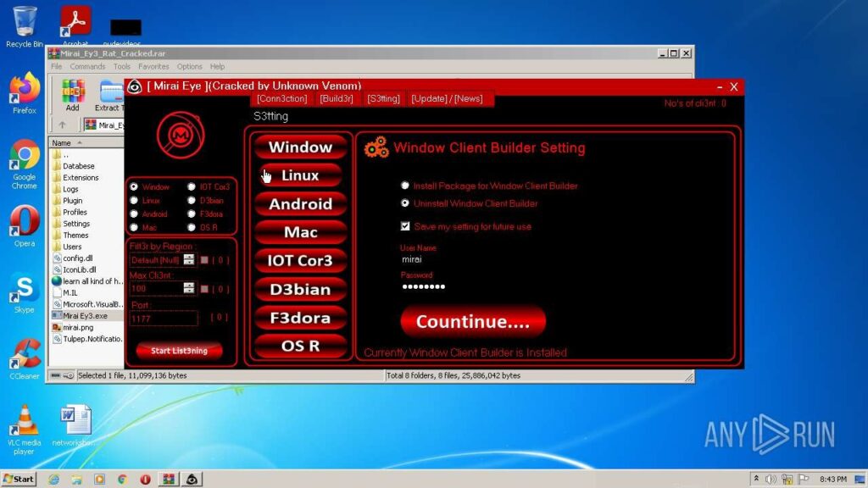
Task: Click the Android platform button
Action: point(301,204)
